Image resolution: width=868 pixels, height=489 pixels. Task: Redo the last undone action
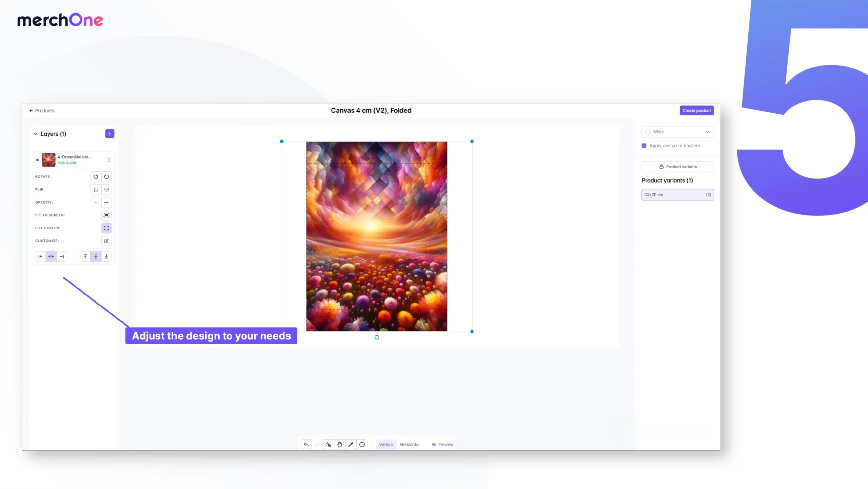317,445
